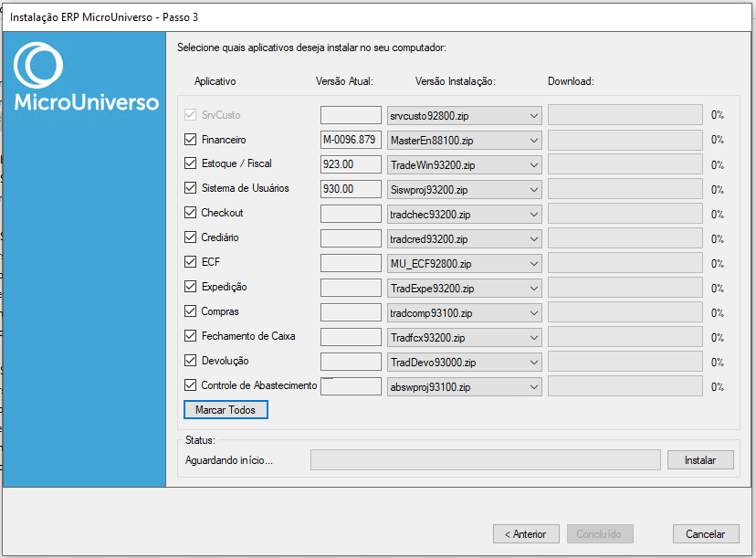
Task: Toggle the Estoque / Fiscal checkbox
Action: (191, 163)
